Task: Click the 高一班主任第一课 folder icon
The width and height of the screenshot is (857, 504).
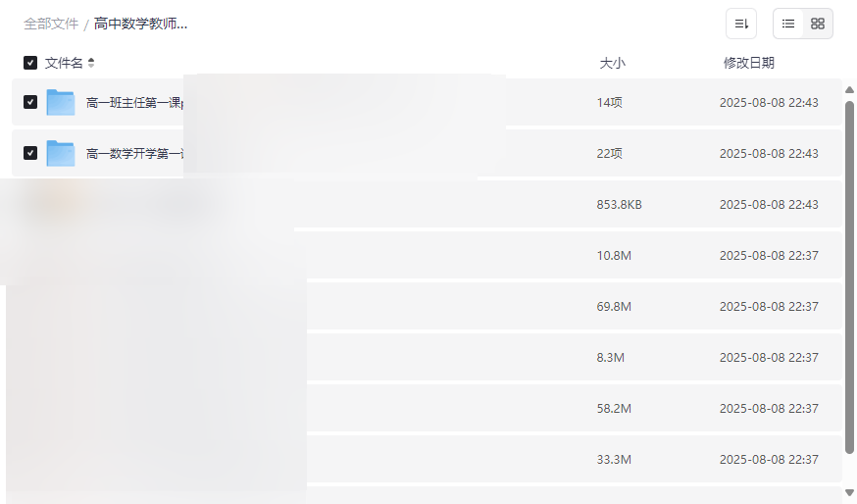Action: pos(61,102)
